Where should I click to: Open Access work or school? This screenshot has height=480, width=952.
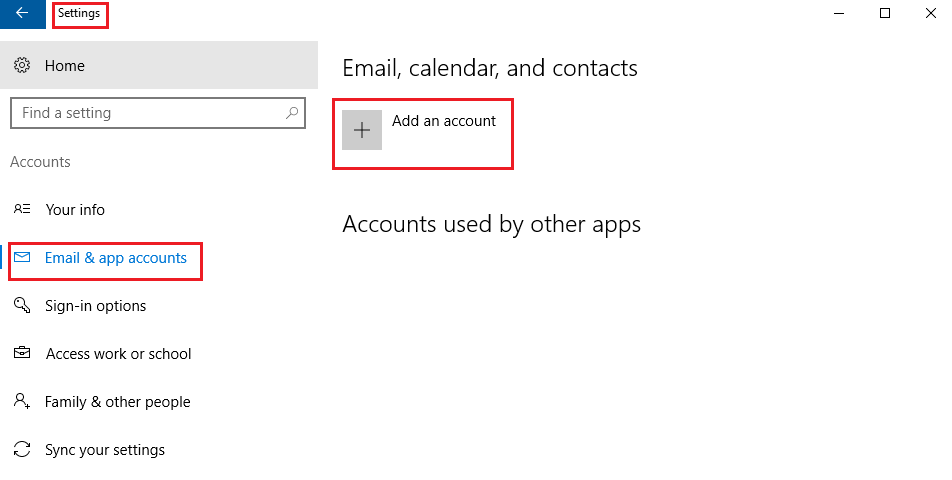pos(118,354)
